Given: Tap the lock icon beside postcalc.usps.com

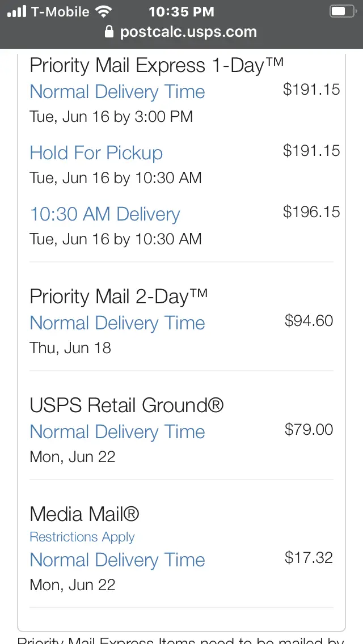Looking at the screenshot, I should [109, 32].
